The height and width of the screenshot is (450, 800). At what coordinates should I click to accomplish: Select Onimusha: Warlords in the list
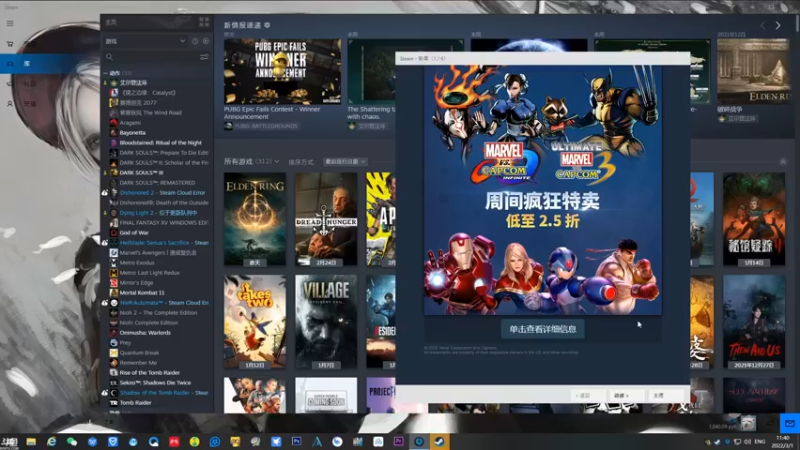click(x=145, y=333)
